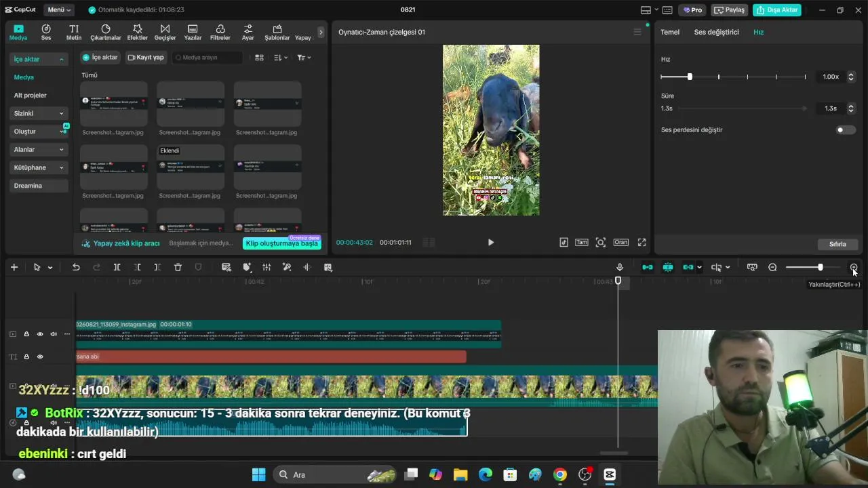Screen dimensions: 868x488
Task: Show more panel tabs with chevron
Action: click(x=321, y=32)
